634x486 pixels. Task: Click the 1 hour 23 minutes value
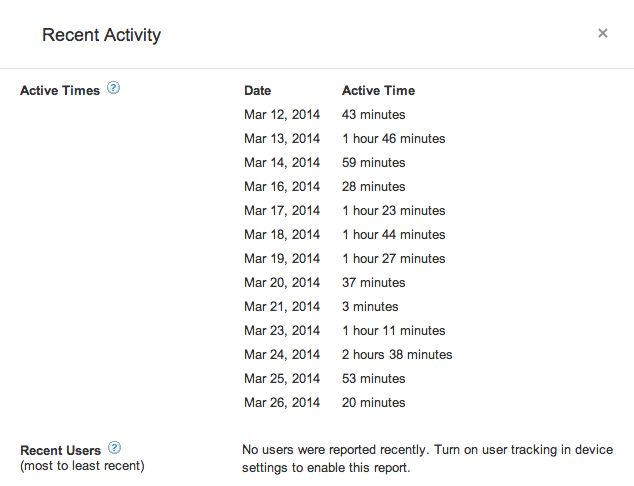coord(393,210)
